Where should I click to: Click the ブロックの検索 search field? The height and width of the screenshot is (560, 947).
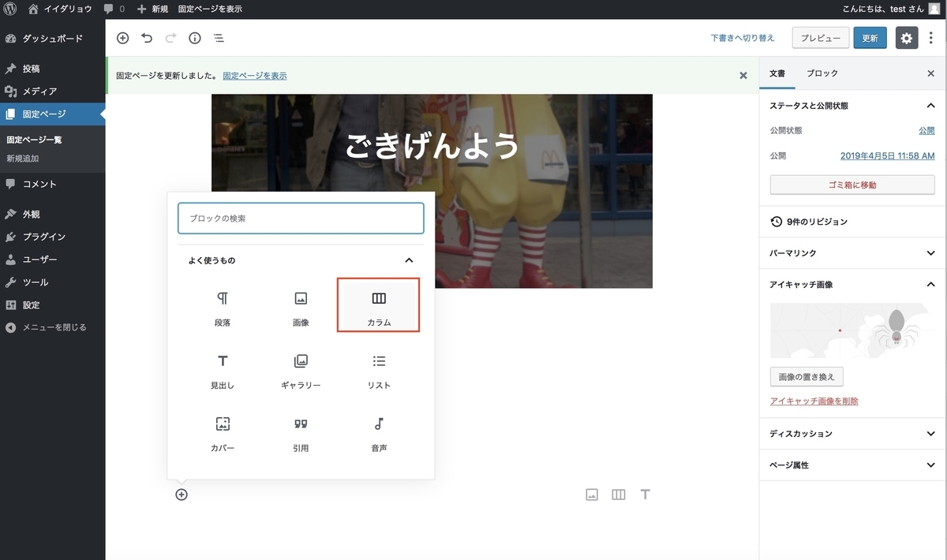[301, 218]
